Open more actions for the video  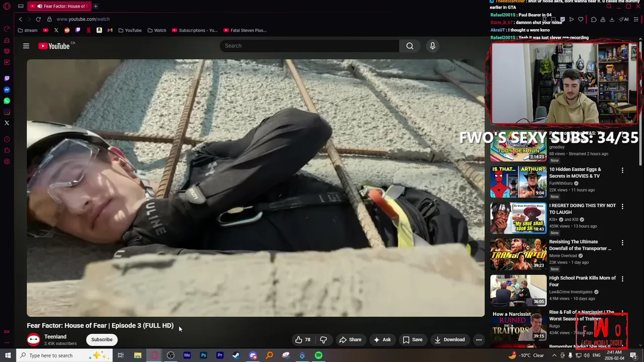[x=479, y=340]
